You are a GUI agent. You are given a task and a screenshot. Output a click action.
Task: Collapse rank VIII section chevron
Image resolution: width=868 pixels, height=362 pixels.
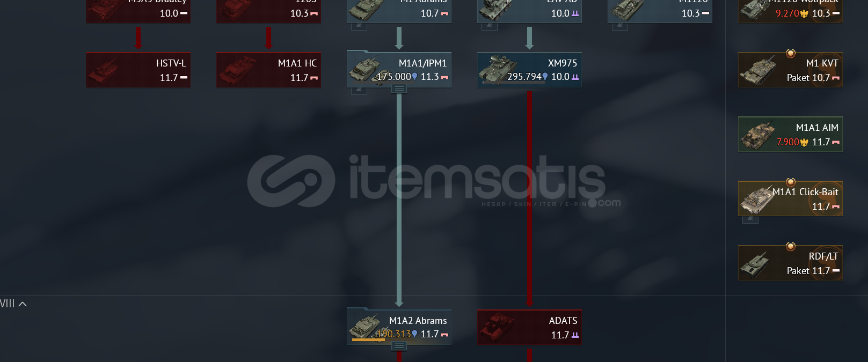click(x=23, y=304)
